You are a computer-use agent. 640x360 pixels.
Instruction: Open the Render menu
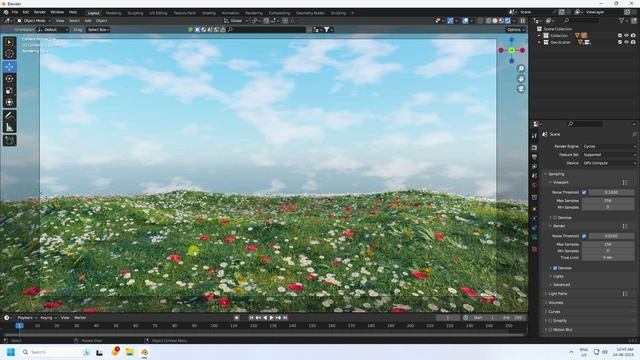40,13
